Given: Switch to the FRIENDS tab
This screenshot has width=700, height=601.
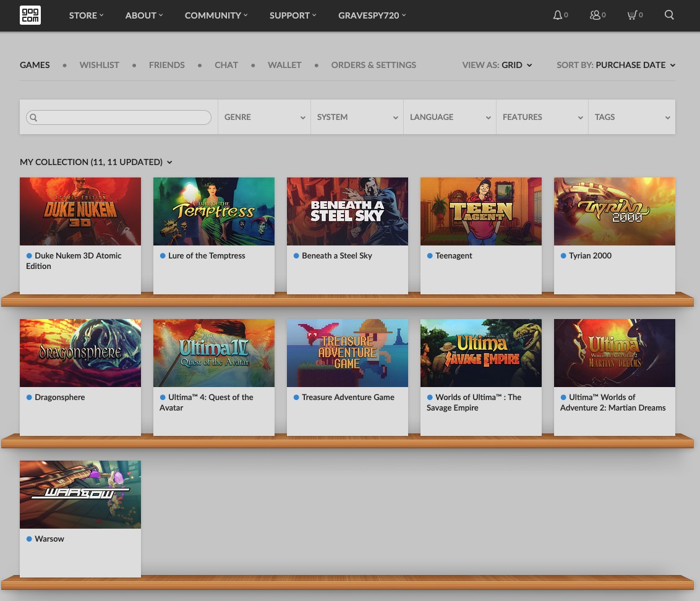Looking at the screenshot, I should pos(167,65).
